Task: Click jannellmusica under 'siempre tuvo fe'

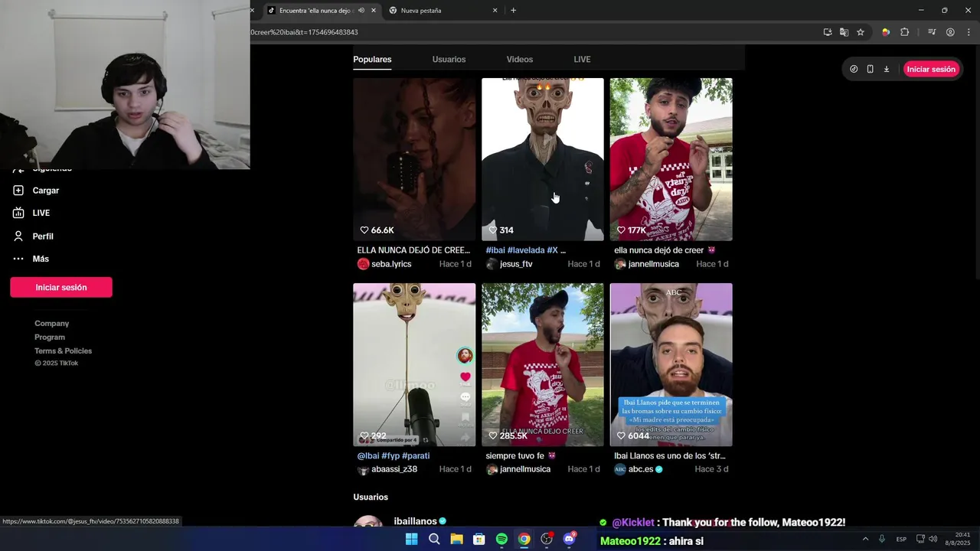Action: click(x=525, y=469)
